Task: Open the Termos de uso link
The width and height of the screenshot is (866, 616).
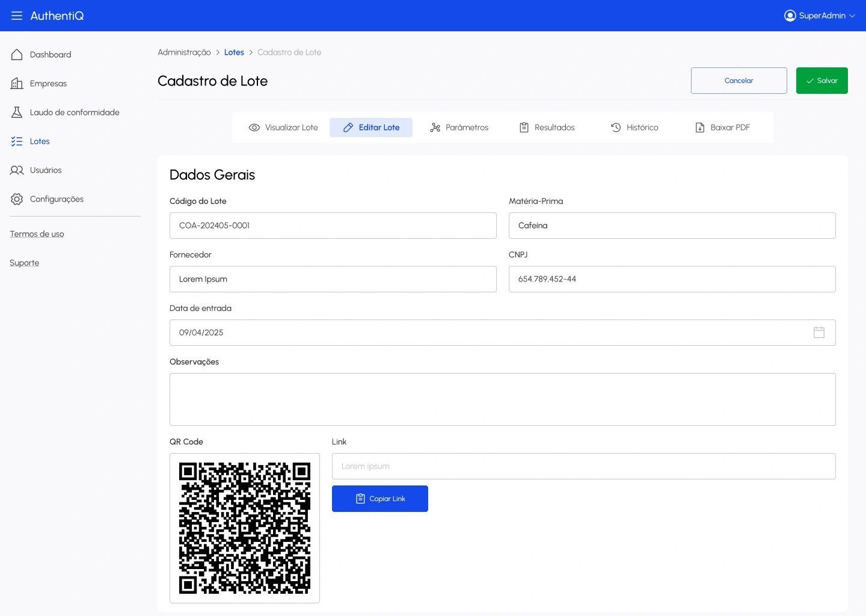Action: pyautogui.click(x=37, y=234)
